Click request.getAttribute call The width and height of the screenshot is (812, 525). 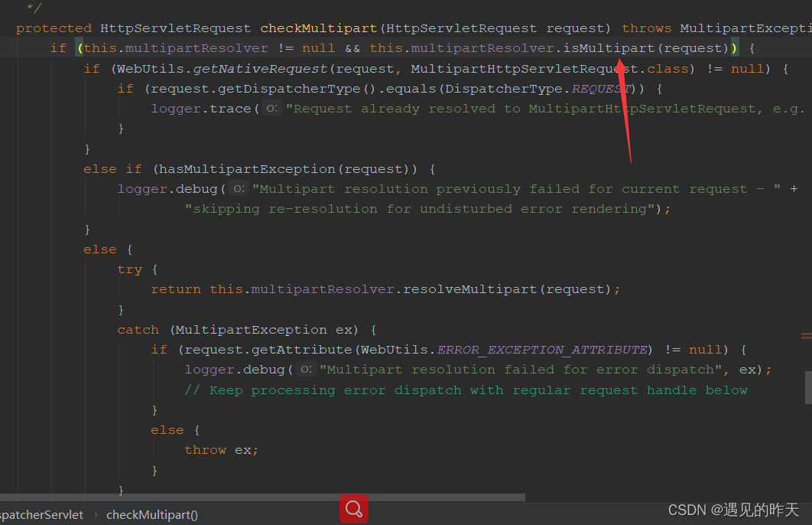click(268, 350)
